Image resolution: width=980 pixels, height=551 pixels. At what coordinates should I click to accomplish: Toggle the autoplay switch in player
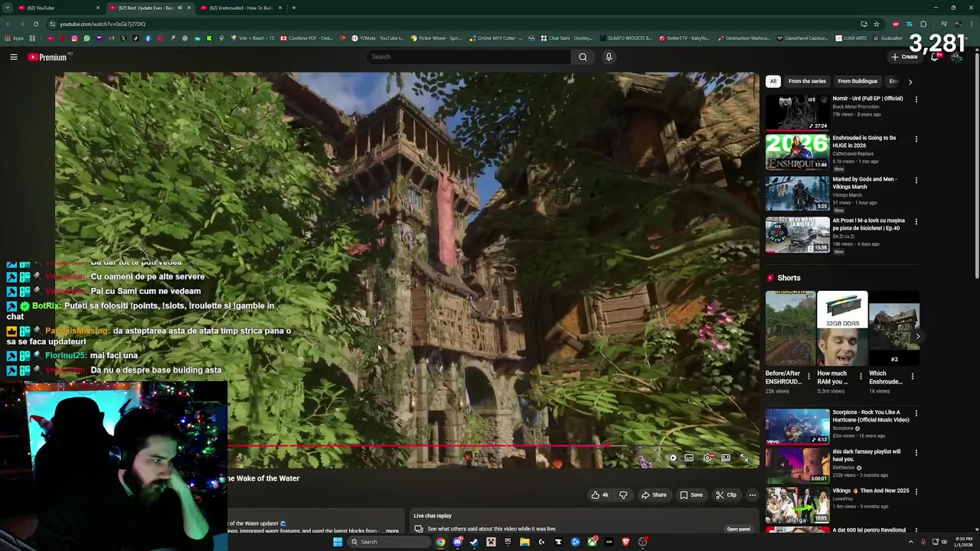[671, 458]
